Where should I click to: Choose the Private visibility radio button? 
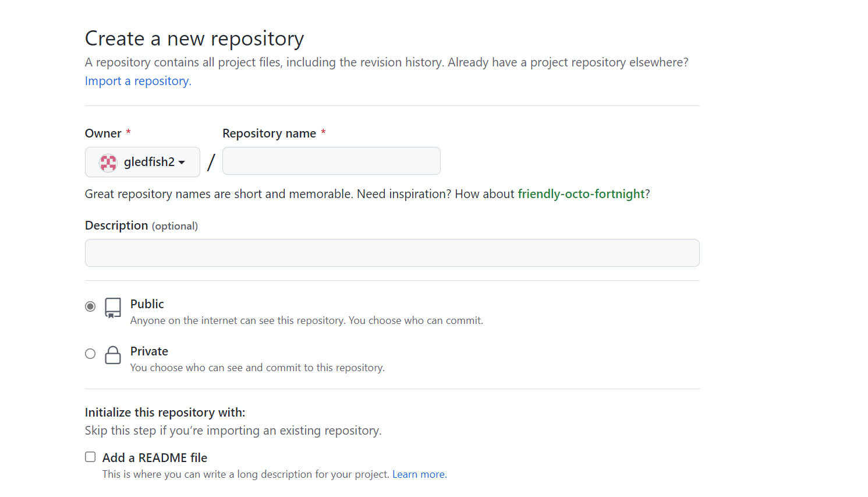pos(90,354)
